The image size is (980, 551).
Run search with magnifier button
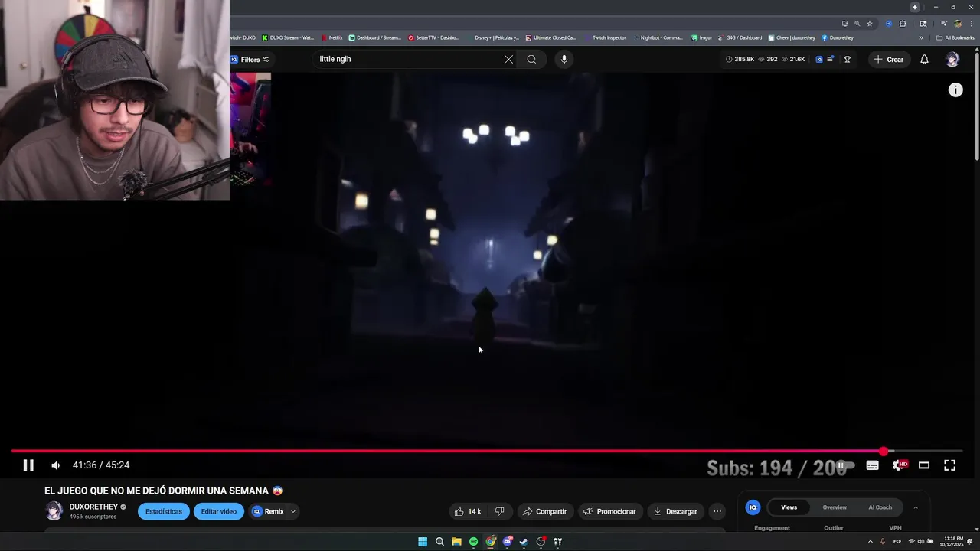point(531,59)
